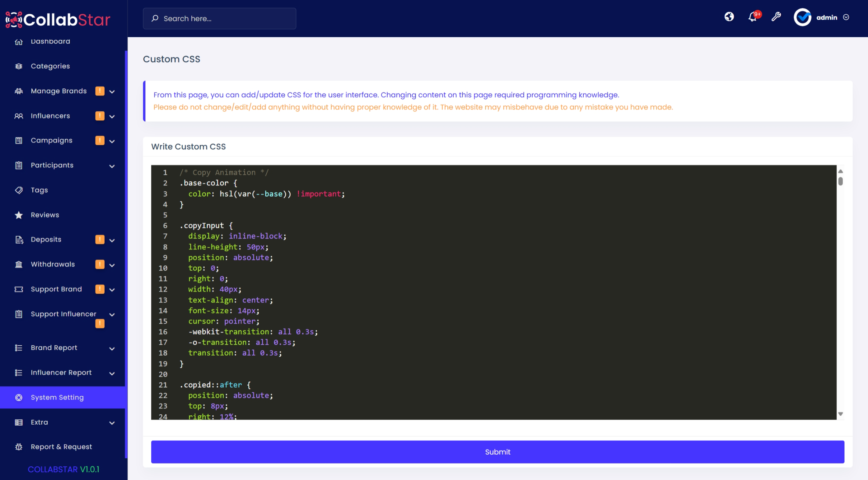The width and height of the screenshot is (868, 480).
Task: Click cursor: pointer code line
Action: [224, 321]
